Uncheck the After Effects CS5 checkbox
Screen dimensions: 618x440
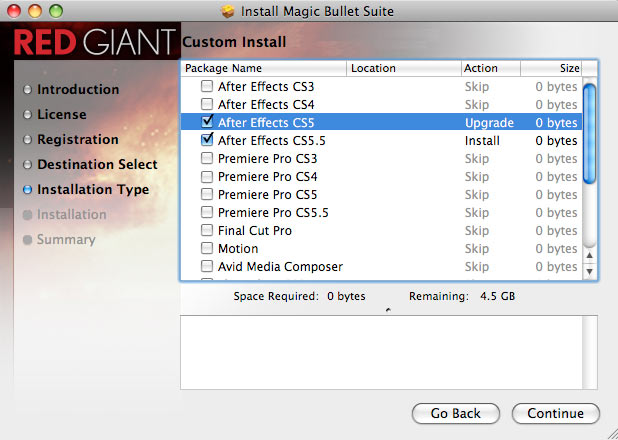click(x=207, y=122)
